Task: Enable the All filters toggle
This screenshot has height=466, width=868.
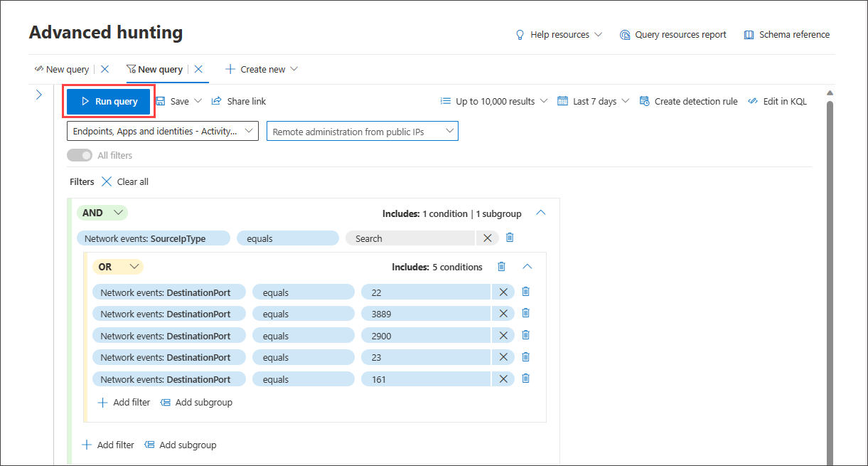Action: pos(80,155)
